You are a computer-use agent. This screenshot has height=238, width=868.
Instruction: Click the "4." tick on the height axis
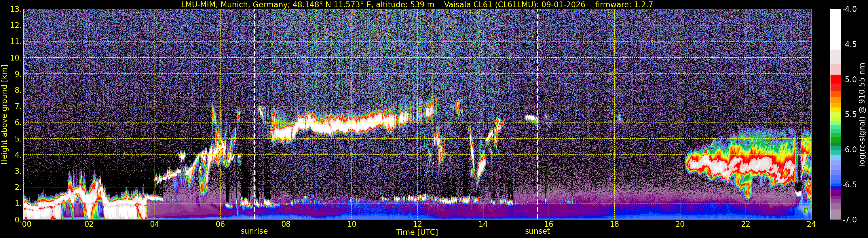(x=18, y=155)
